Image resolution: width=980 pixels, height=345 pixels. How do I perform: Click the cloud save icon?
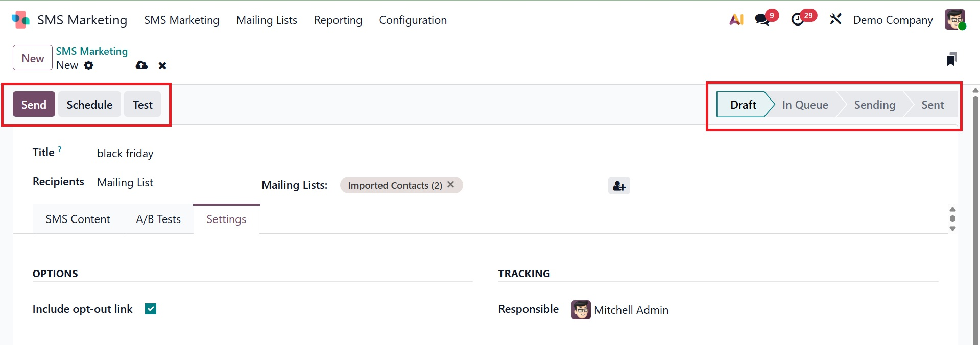point(141,65)
